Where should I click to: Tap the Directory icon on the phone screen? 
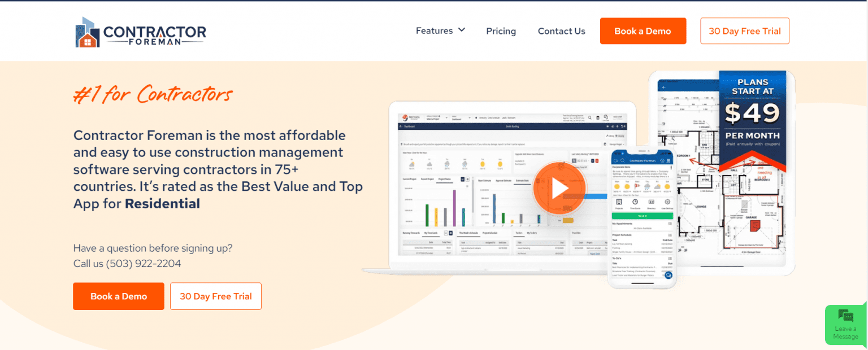652,202
